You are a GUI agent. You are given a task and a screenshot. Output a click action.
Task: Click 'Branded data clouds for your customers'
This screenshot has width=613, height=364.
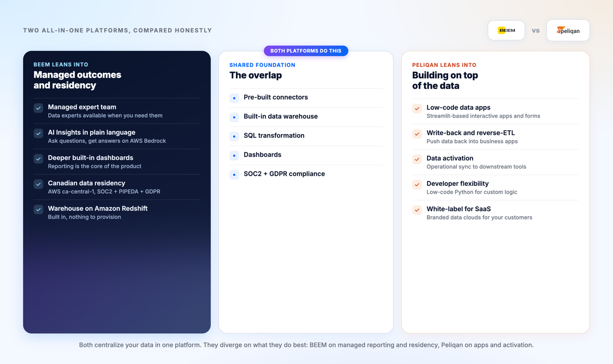(x=479, y=218)
